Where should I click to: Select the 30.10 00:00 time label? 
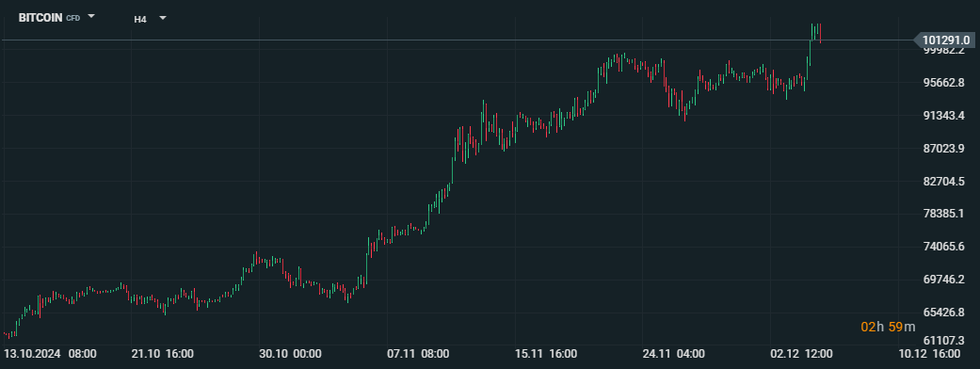(x=290, y=354)
